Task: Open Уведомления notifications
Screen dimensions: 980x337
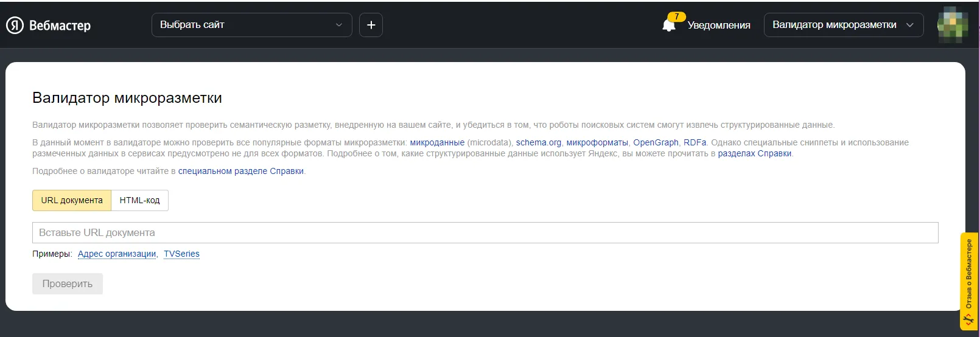Action: coord(719,26)
